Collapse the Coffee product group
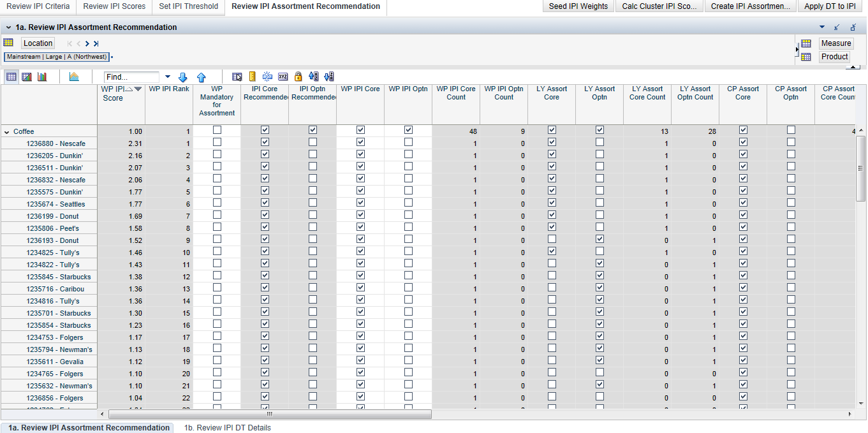The width and height of the screenshot is (868, 433). click(7, 132)
